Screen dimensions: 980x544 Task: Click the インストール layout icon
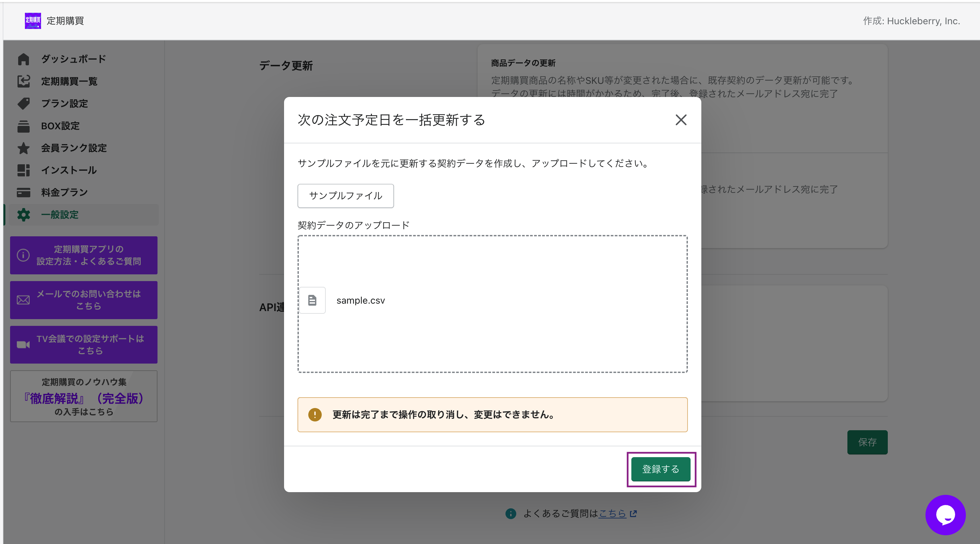pyautogui.click(x=23, y=170)
